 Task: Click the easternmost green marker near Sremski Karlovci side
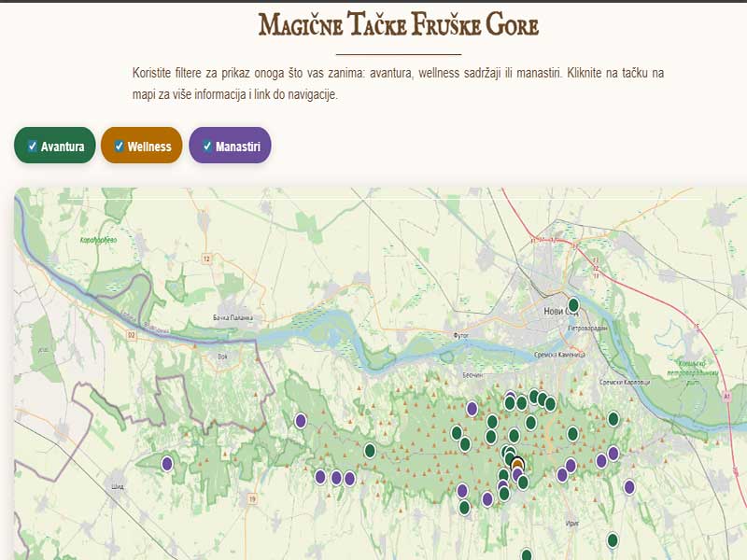tap(613, 418)
